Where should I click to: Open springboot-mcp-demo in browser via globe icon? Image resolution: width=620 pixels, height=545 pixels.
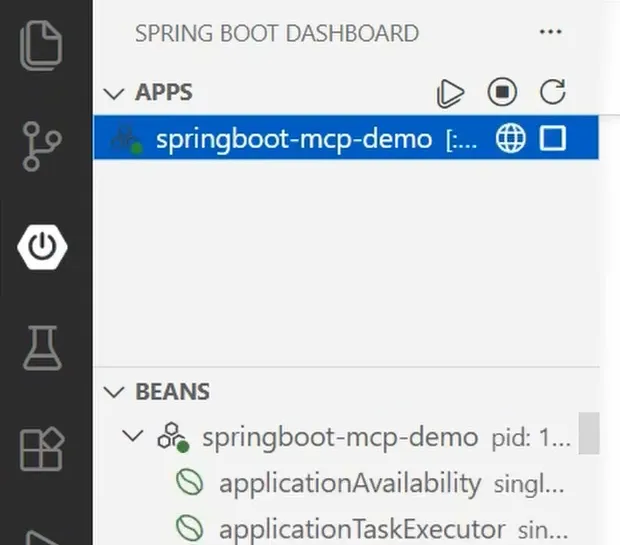pos(510,138)
